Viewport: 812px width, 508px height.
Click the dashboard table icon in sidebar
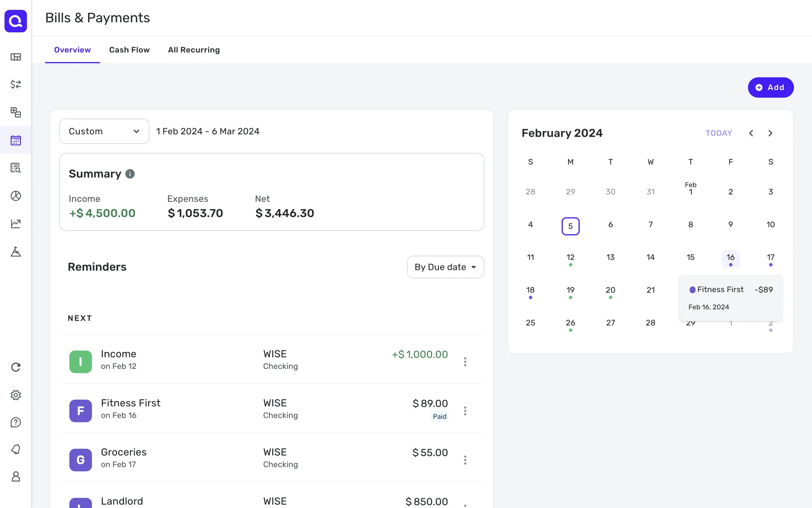pos(16,57)
